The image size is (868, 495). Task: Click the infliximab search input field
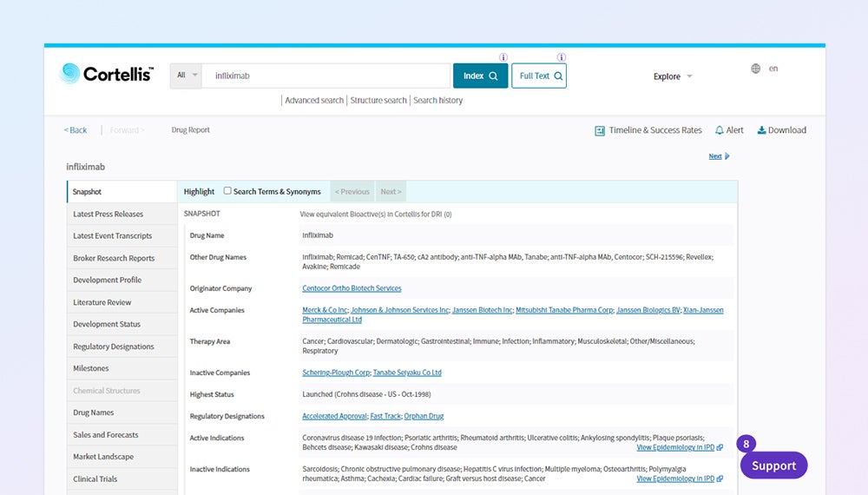point(325,76)
